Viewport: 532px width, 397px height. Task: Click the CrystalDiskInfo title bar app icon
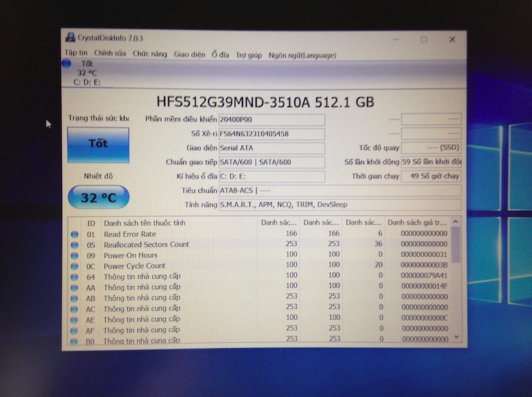click(x=70, y=37)
